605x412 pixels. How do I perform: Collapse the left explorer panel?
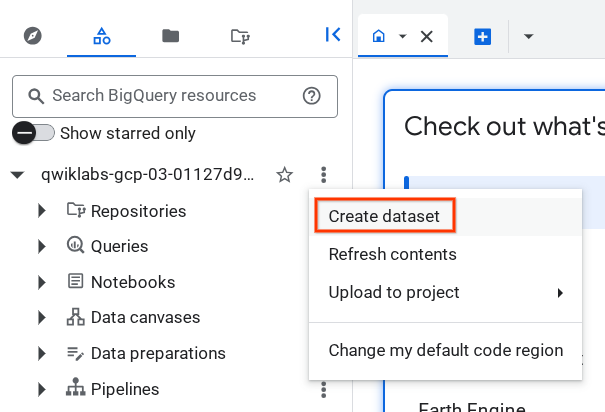click(333, 35)
